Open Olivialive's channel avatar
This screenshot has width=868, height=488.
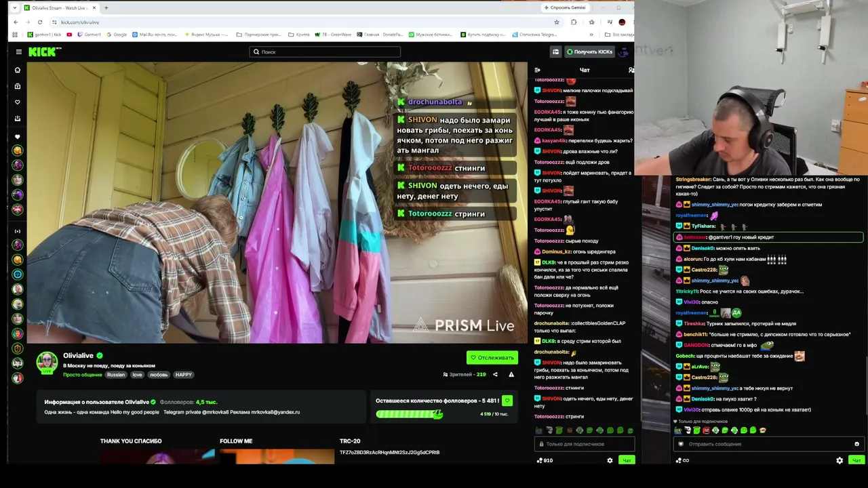47,362
